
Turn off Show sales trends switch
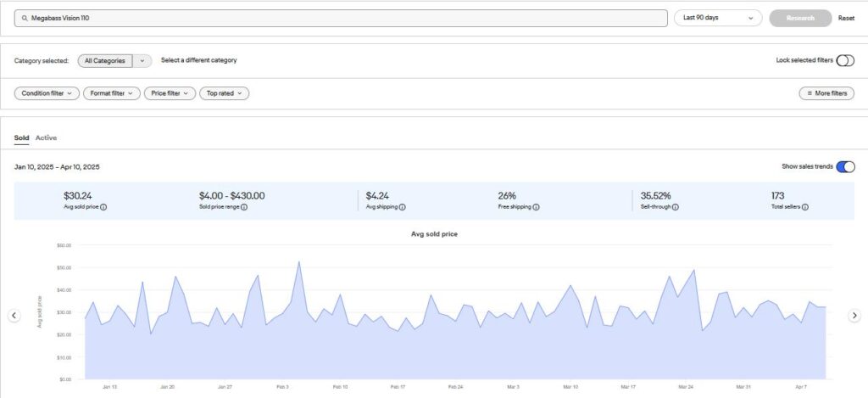(x=845, y=167)
